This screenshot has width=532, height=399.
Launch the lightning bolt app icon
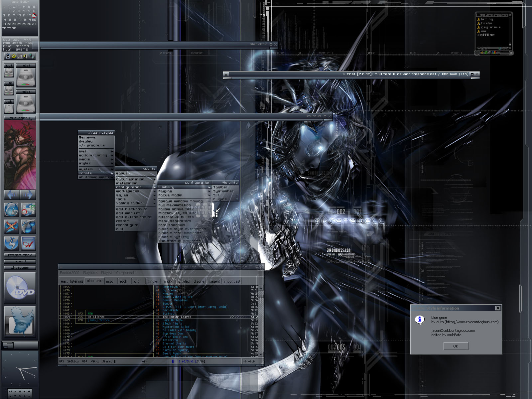tap(11, 243)
